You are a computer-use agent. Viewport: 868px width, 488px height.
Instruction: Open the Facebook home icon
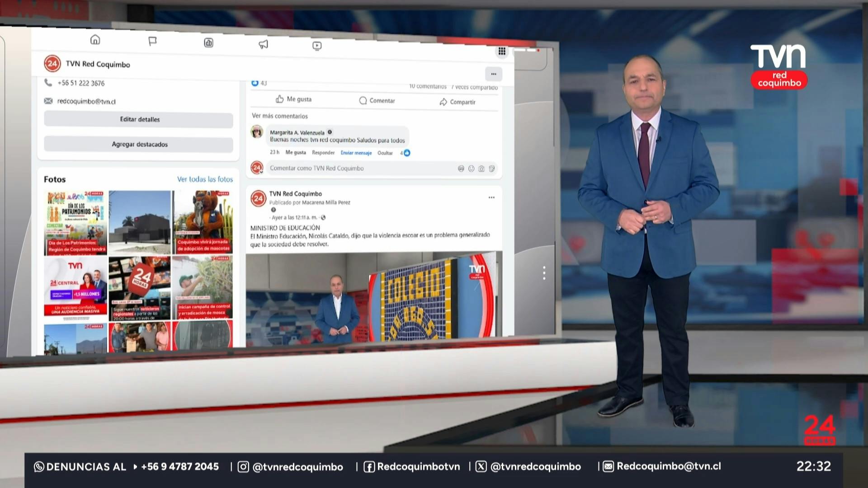pos(95,40)
